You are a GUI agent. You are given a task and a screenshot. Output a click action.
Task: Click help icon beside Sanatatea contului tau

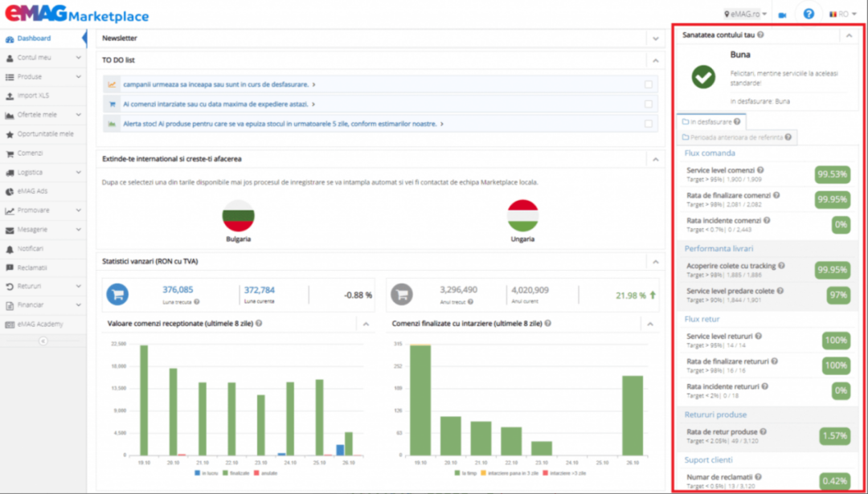tap(760, 35)
